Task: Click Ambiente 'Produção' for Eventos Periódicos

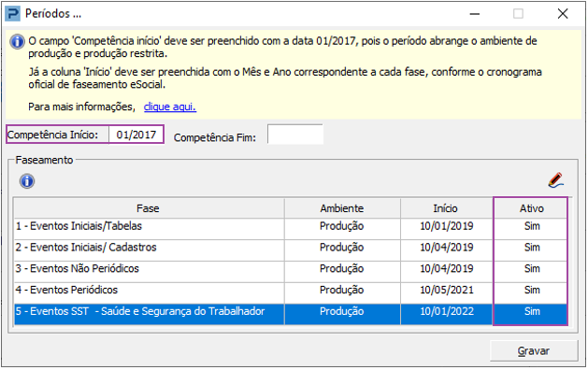Action: pyautogui.click(x=341, y=291)
